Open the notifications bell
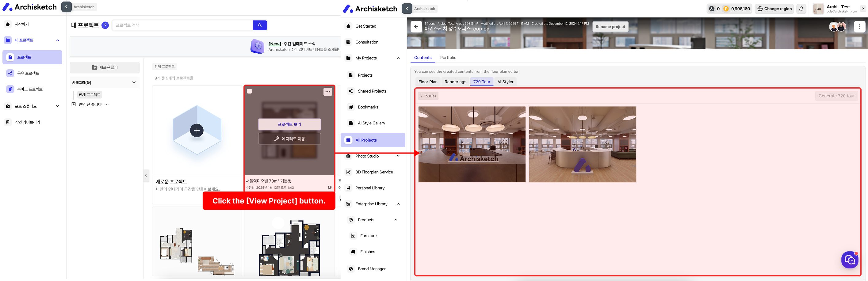The image size is (868, 281). pyautogui.click(x=801, y=9)
